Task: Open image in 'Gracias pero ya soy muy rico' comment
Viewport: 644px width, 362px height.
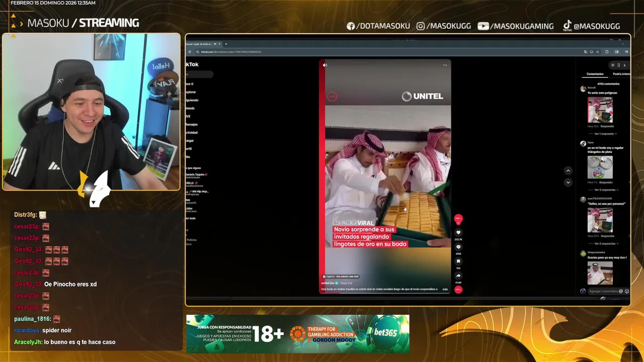Action: (600, 272)
